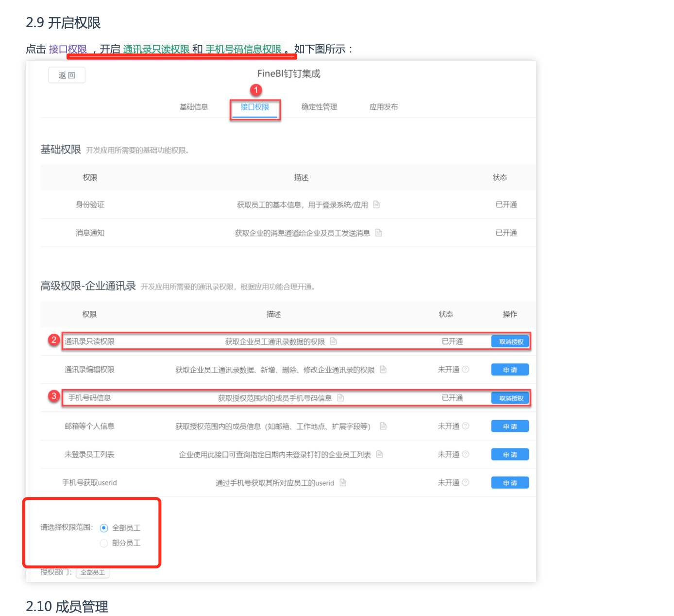Open document icon in 消息通知 row

click(379, 233)
